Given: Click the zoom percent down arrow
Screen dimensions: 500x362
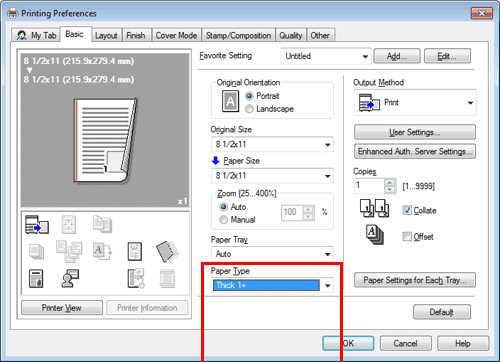Looking at the screenshot, I should pyautogui.click(x=308, y=217).
